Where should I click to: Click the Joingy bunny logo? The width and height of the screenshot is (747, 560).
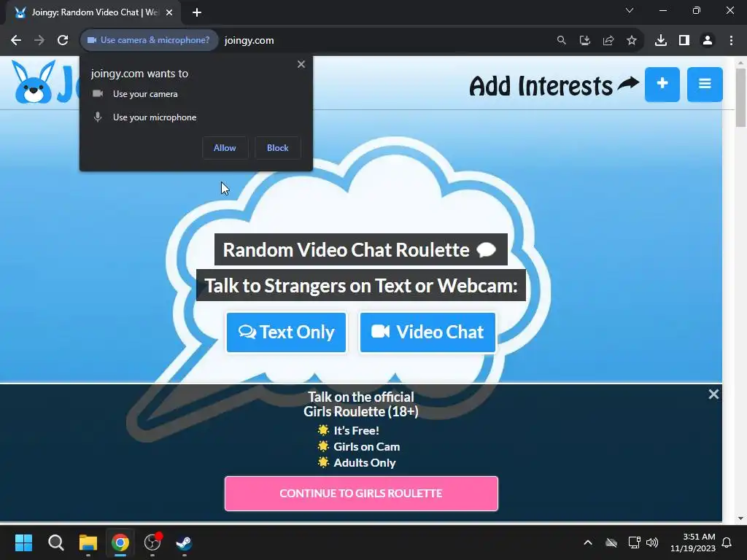click(x=33, y=82)
